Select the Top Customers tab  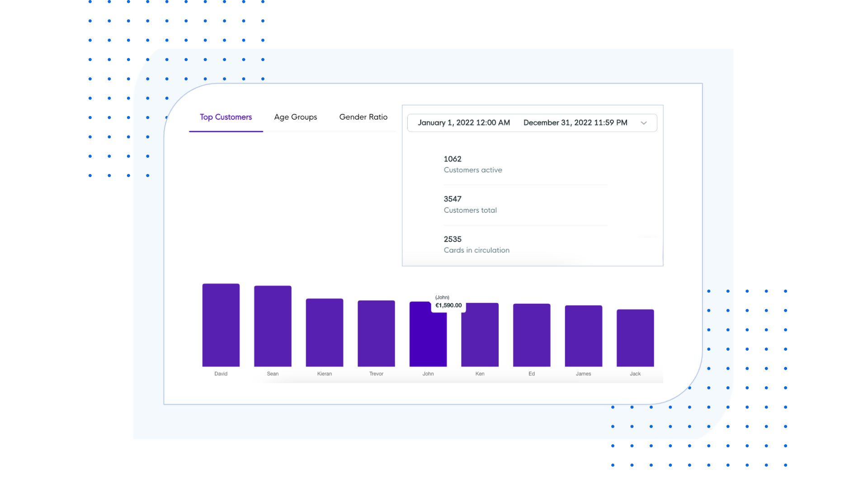click(226, 117)
